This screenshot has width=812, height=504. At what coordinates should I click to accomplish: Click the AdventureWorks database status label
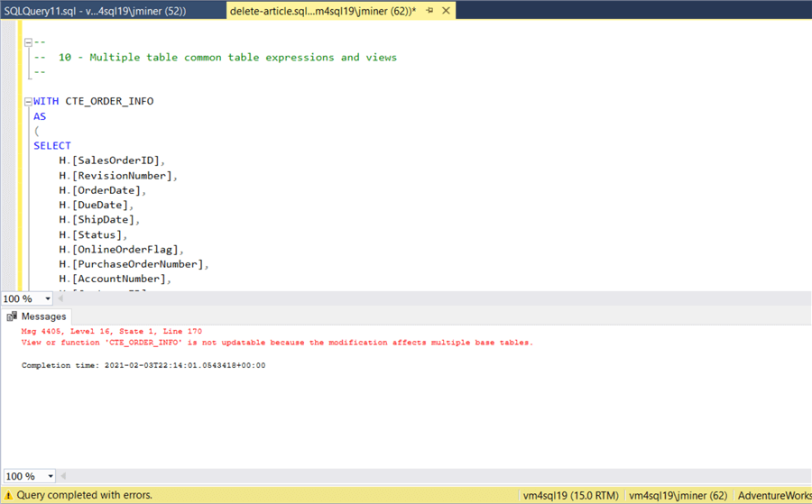tap(774, 496)
